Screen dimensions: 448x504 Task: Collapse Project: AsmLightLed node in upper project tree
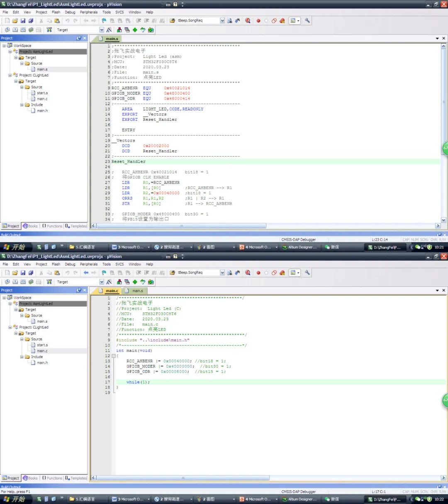(x=10, y=51)
